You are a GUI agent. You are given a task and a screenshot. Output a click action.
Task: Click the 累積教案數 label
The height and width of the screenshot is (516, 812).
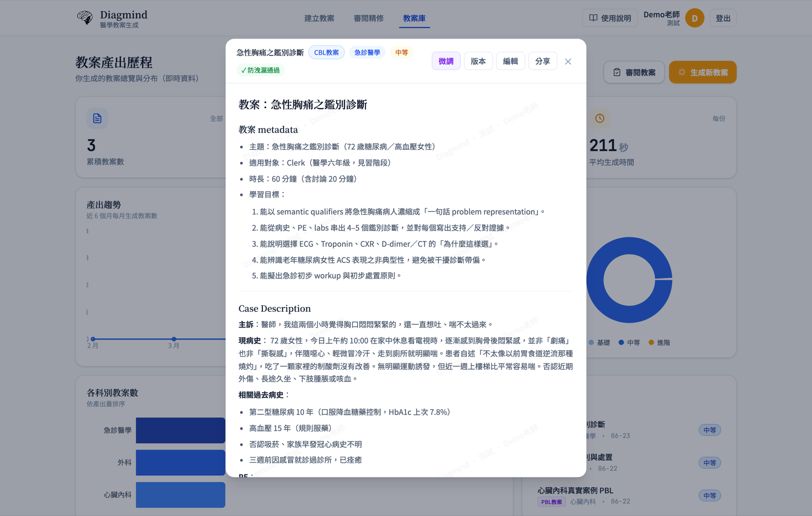105,162
